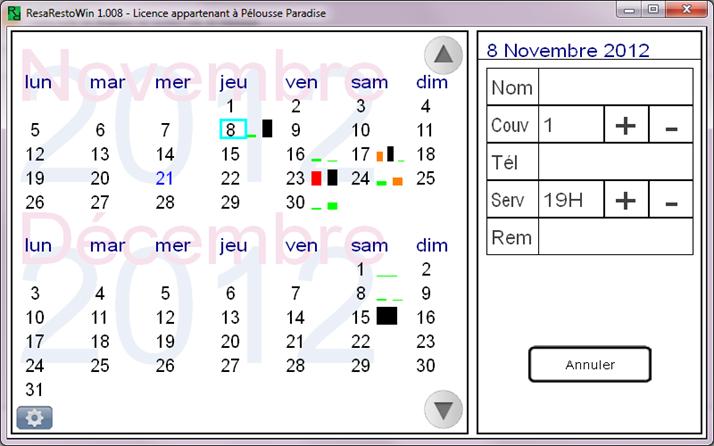Click the green marker beside November 30
This screenshot has width=714, height=446.
(x=333, y=206)
